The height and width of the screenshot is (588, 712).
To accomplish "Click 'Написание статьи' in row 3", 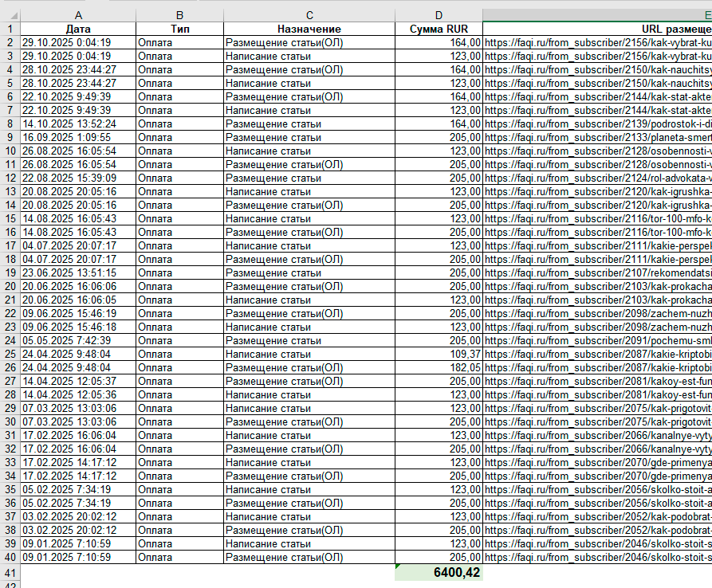I will coord(309,57).
